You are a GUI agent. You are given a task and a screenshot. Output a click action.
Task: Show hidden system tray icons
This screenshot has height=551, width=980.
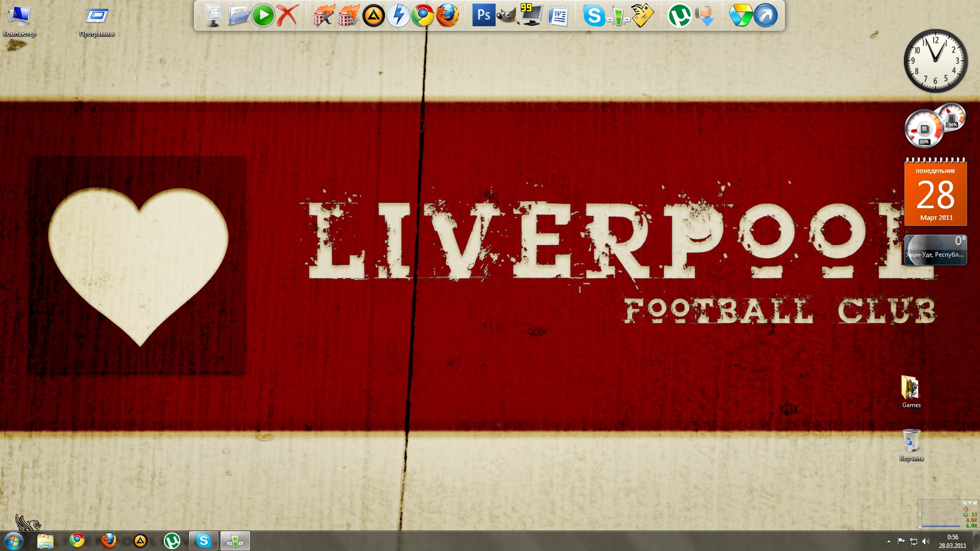point(889,541)
